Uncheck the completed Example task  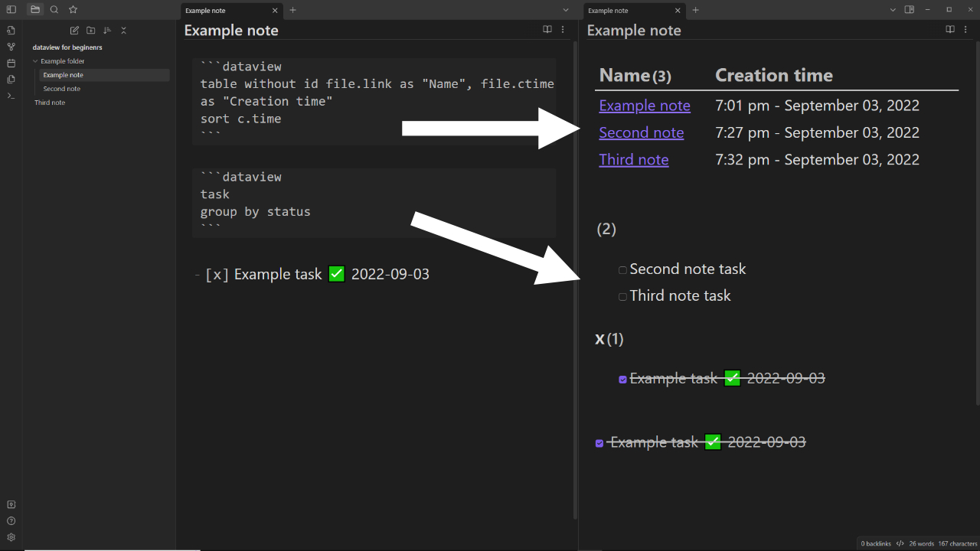[x=622, y=378]
